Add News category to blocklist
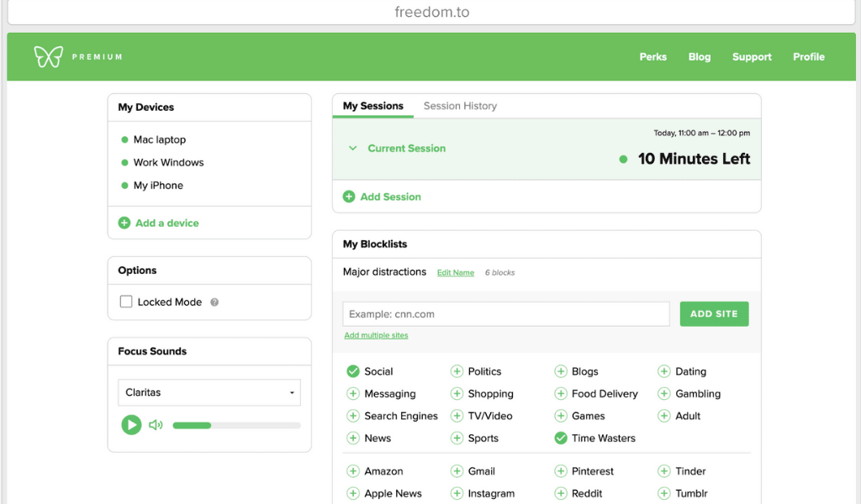Viewport: 861px width, 504px height. (x=353, y=438)
